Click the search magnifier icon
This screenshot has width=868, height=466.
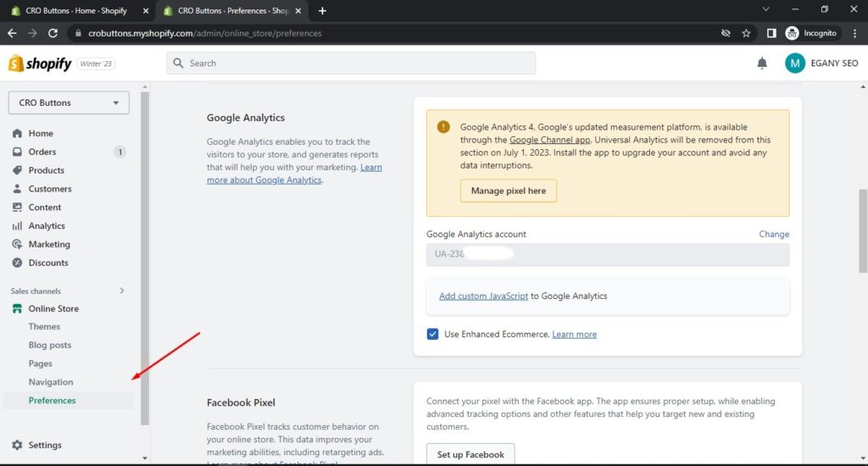[178, 63]
